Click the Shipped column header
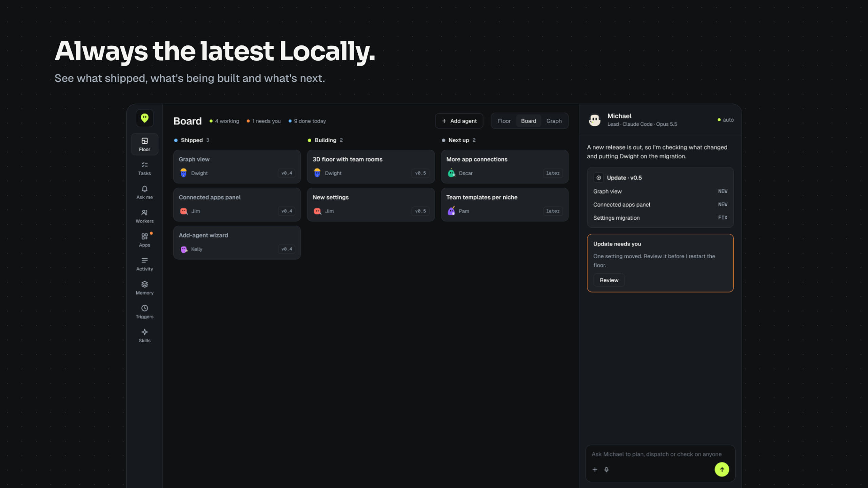This screenshot has width=868, height=488. pos(192,140)
